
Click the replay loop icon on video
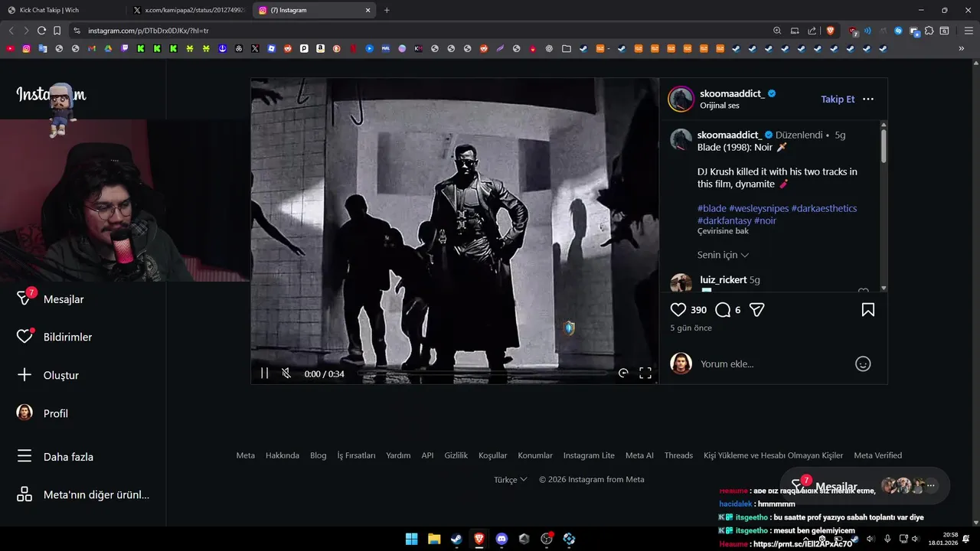coord(623,373)
